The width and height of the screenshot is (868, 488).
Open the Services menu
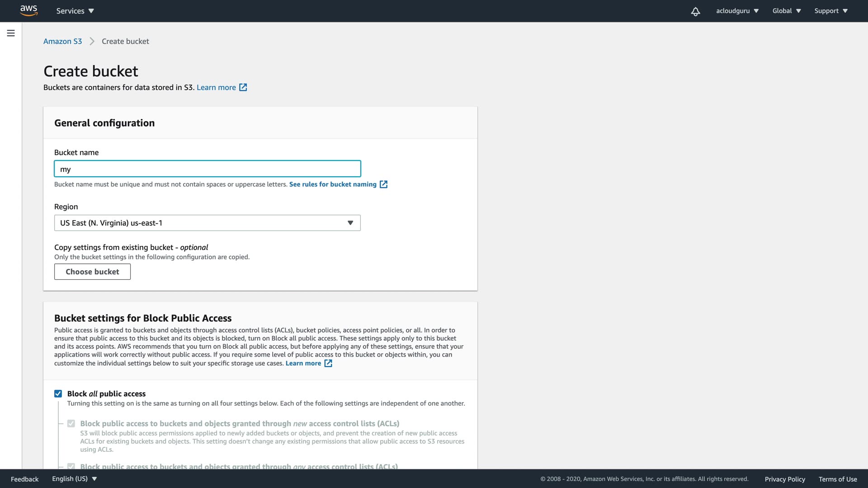point(75,11)
